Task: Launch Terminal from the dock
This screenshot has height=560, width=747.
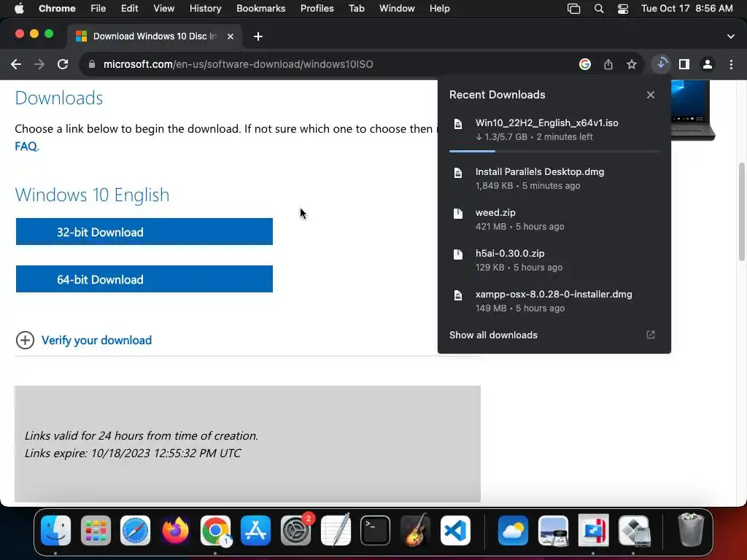Action: 376,531
